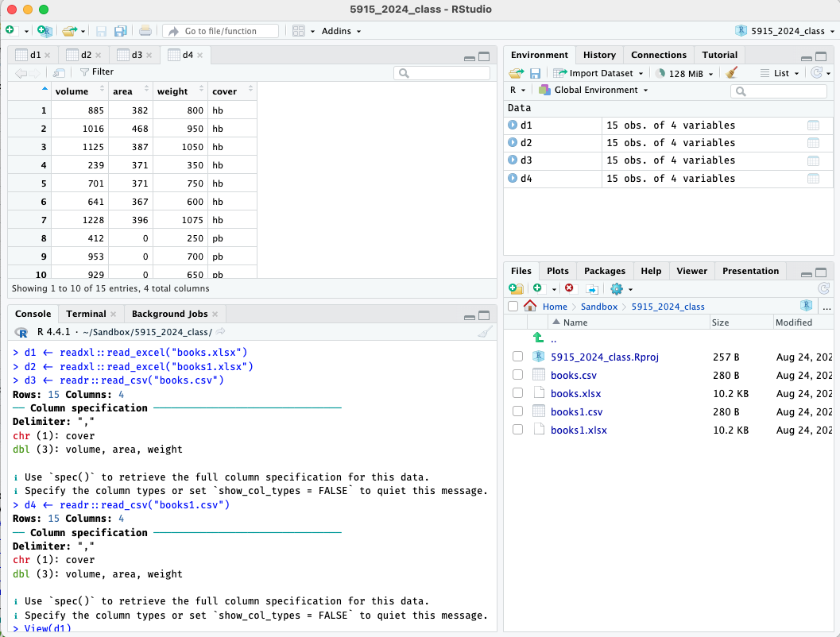840x637 pixels.
Task: Check the books.xlsx checkbox
Action: click(x=517, y=393)
